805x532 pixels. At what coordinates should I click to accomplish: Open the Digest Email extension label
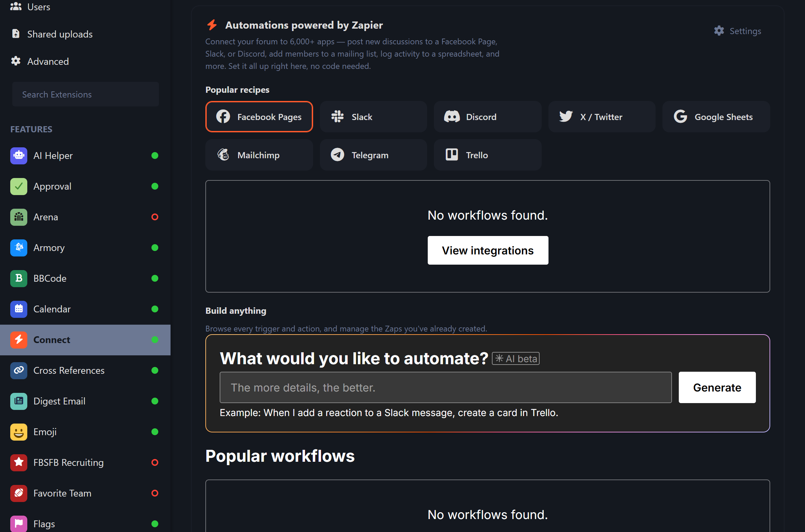[x=59, y=401]
